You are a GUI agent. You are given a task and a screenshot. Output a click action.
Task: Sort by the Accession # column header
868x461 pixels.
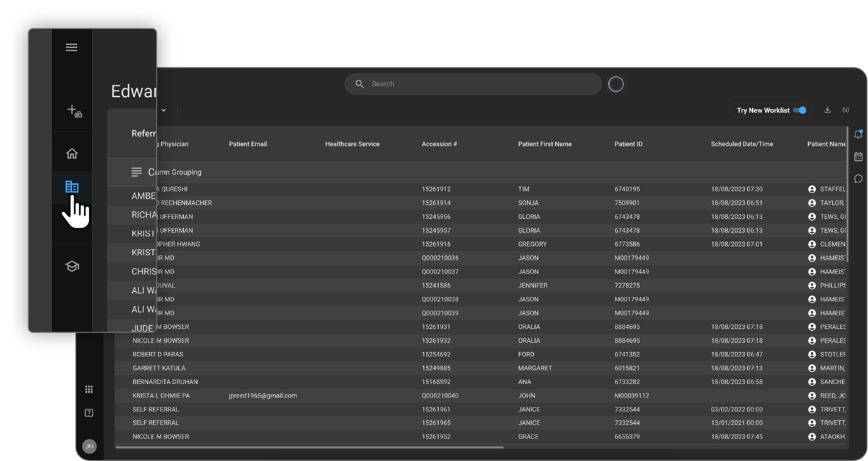(439, 144)
